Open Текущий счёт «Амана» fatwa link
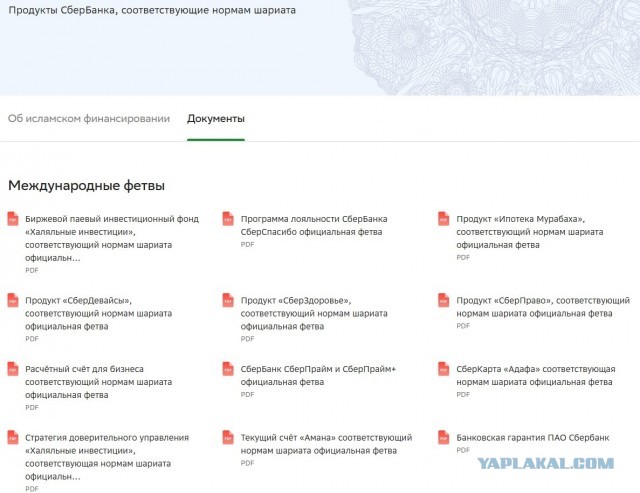 tap(326, 444)
